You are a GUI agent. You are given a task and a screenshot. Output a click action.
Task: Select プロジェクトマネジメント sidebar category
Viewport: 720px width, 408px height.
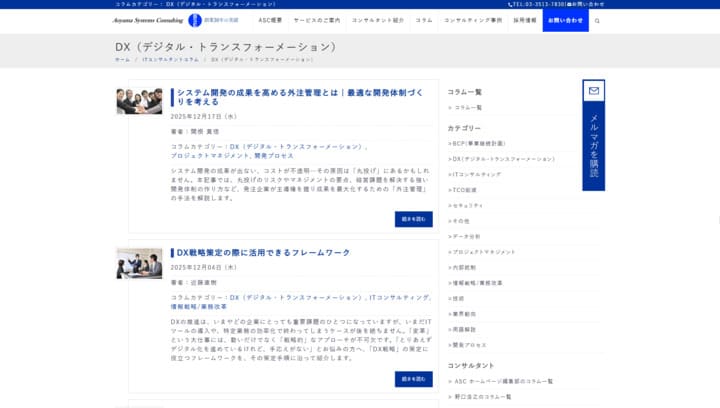[482, 252]
